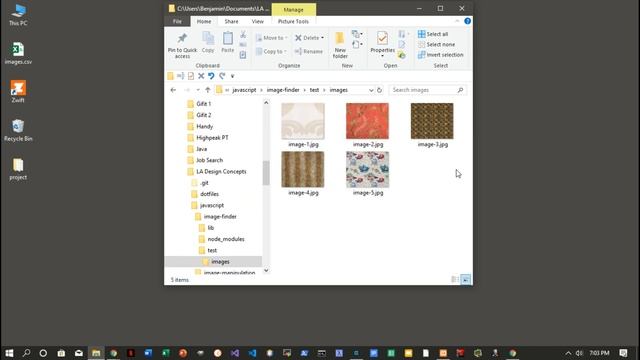Viewport: 640px width, 360px height.
Task: Open the Windows Start menu
Action: pos(9,353)
